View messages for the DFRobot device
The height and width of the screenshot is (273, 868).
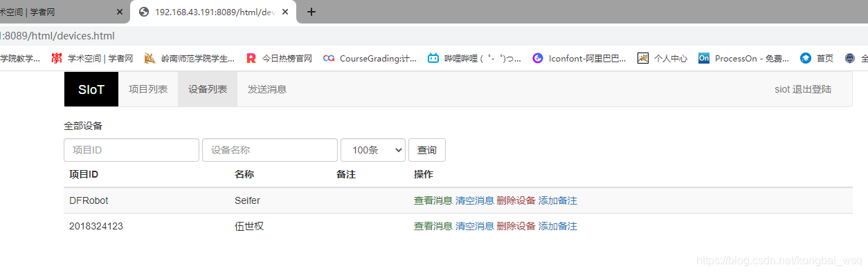[x=433, y=200]
